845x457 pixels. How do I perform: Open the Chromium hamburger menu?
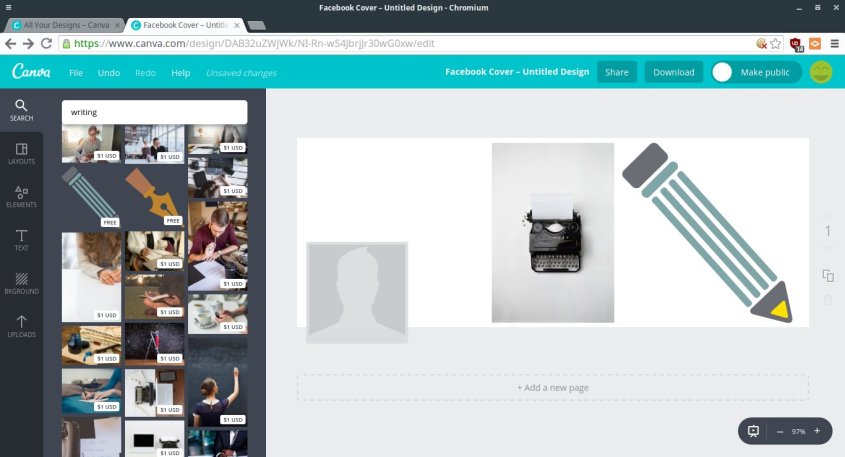point(832,44)
